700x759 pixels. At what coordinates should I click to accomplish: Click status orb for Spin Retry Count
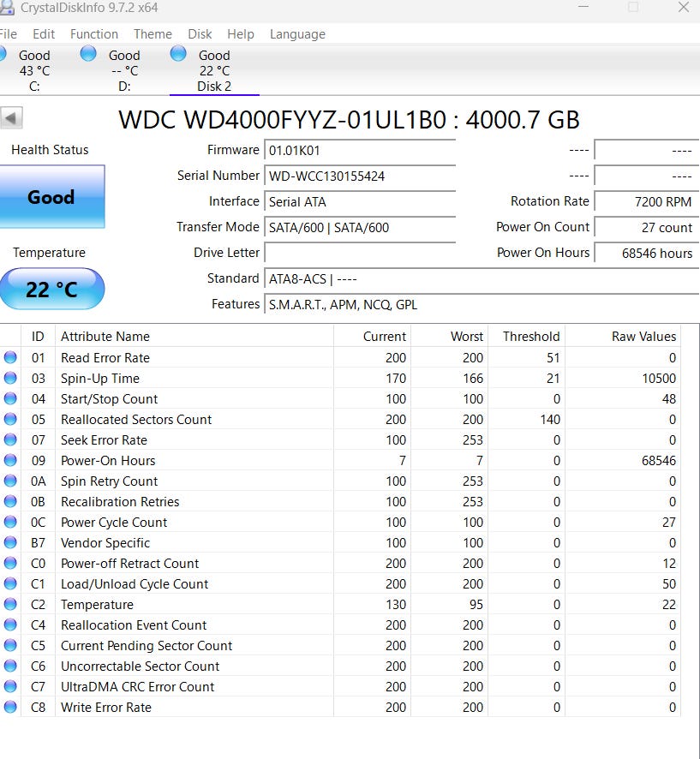pos(10,481)
